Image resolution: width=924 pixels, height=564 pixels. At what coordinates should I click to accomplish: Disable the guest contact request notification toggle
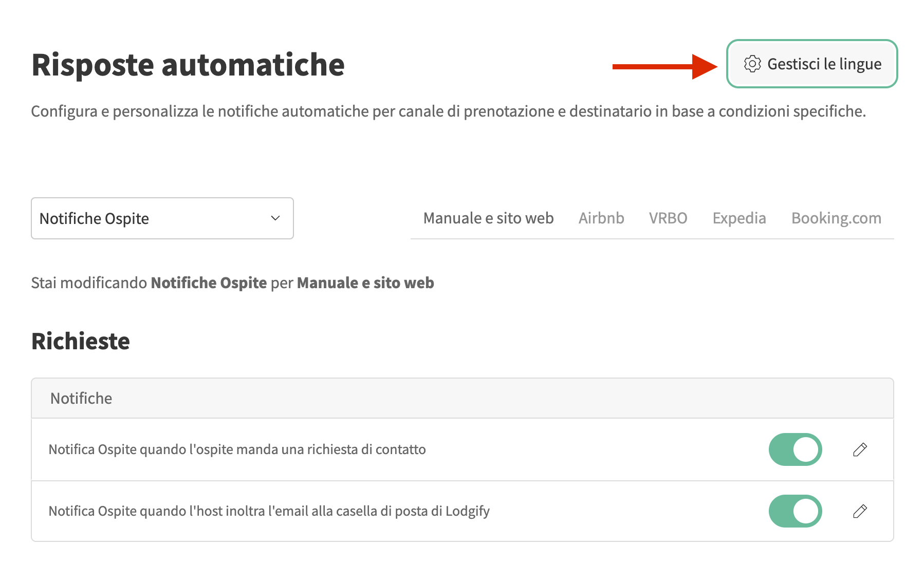(x=795, y=449)
